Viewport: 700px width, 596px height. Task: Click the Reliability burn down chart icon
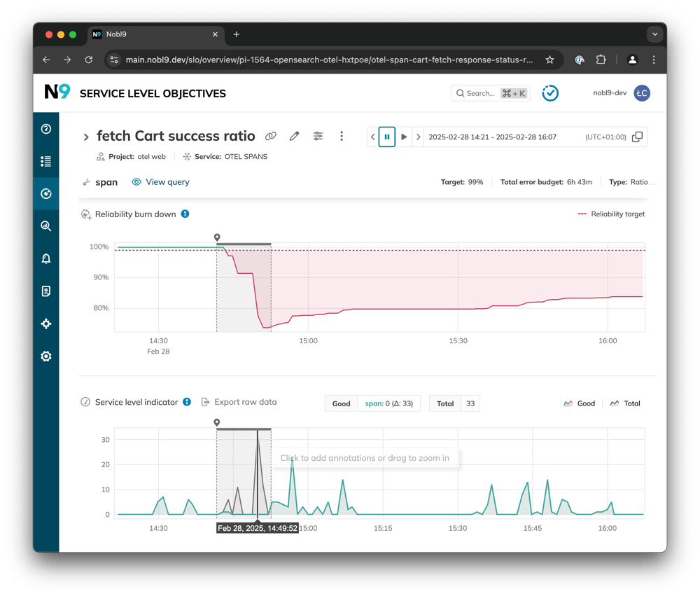pos(85,214)
